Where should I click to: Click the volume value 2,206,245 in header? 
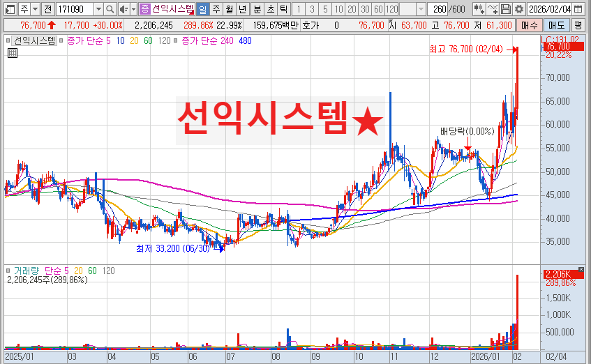click(x=154, y=25)
